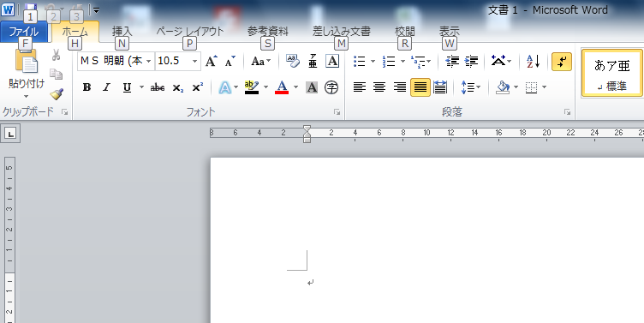Viewport: 644px width, 323px height.
Task: Toggle Superscript formatting
Action: click(x=198, y=87)
